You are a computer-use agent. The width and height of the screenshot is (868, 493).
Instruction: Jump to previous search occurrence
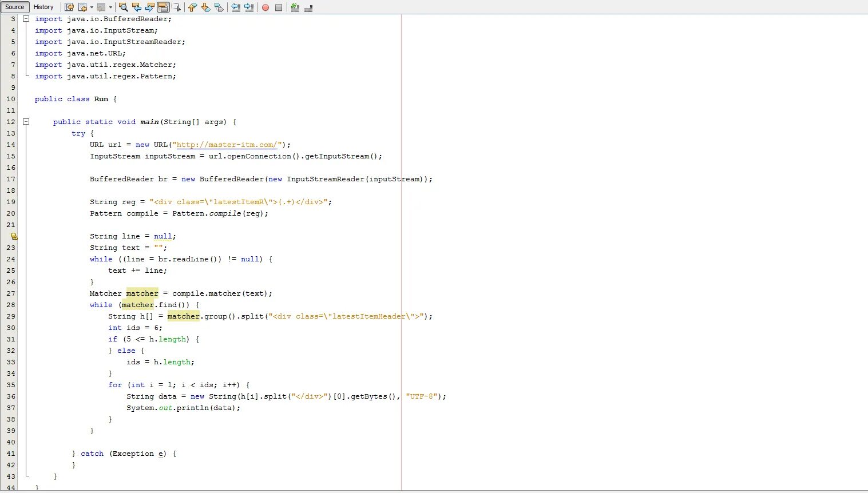coord(136,7)
